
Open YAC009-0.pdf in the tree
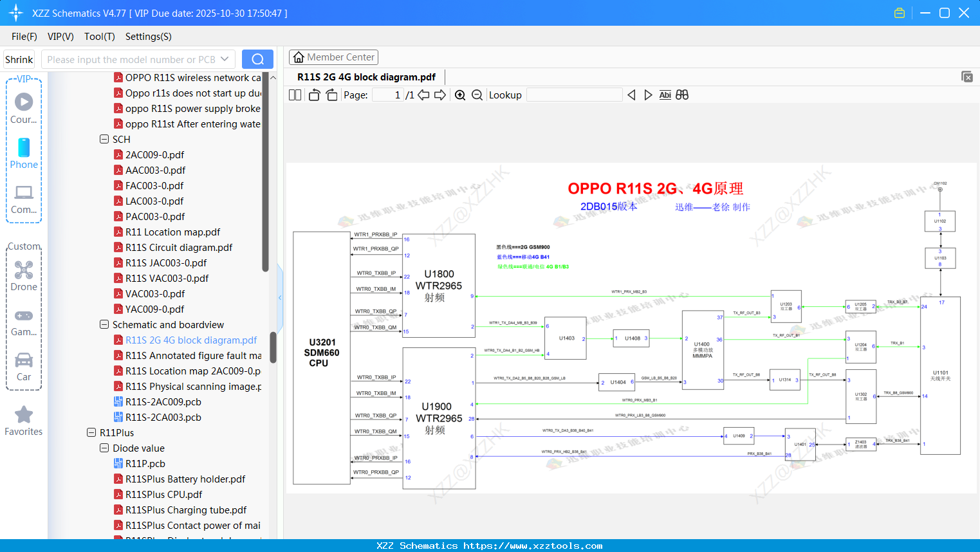point(154,309)
